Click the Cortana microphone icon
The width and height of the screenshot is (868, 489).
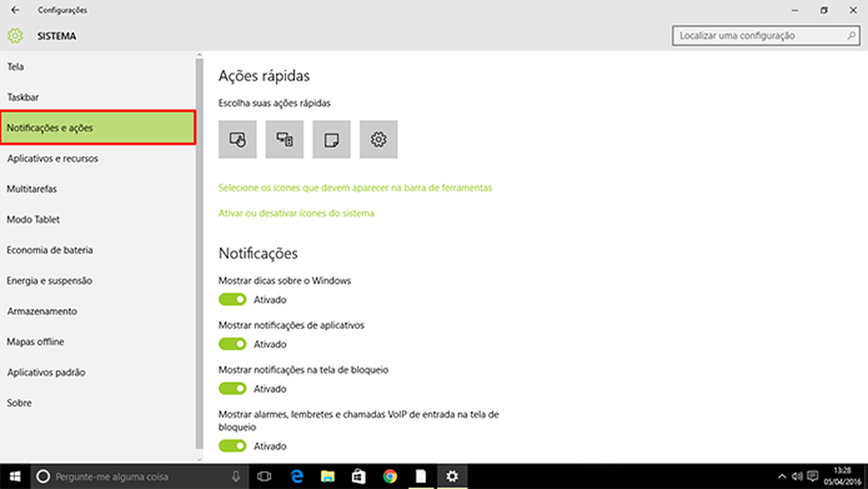(236, 477)
